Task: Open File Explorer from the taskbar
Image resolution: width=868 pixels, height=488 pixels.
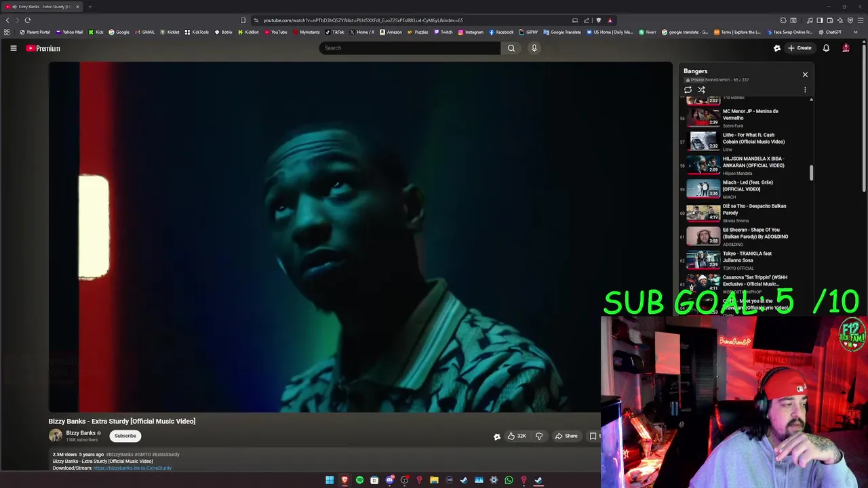Action: (434, 480)
